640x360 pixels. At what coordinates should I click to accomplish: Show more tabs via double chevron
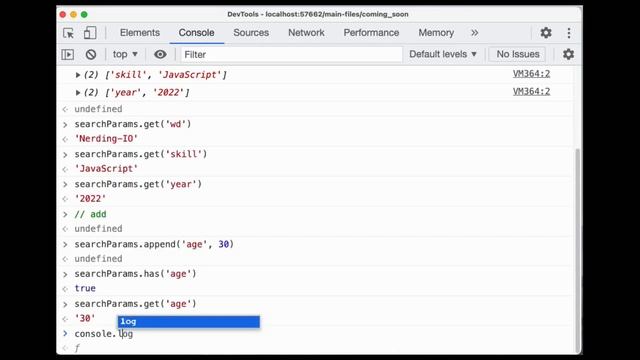[474, 33]
